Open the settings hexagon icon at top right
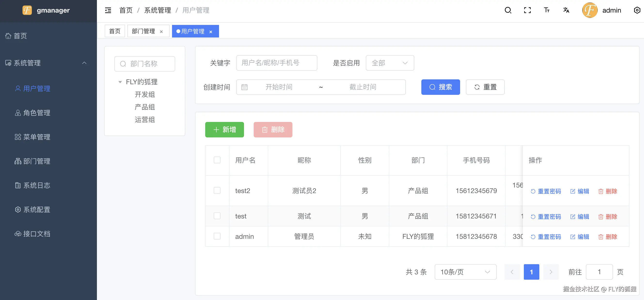 pyautogui.click(x=637, y=10)
